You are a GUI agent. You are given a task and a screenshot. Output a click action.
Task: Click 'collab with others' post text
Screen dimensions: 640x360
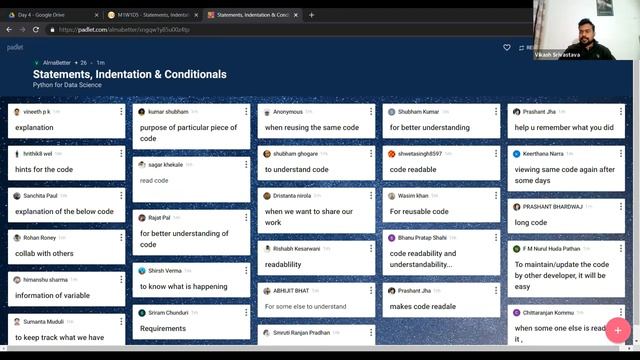click(x=44, y=253)
